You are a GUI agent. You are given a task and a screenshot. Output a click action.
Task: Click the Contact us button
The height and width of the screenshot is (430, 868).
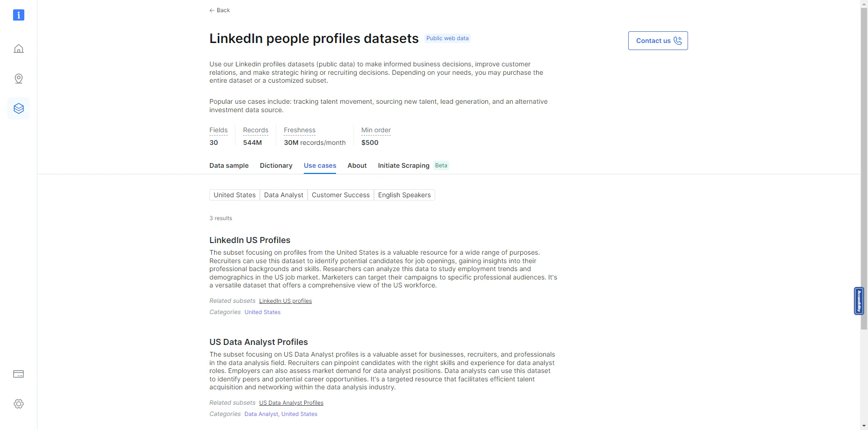[658, 41]
